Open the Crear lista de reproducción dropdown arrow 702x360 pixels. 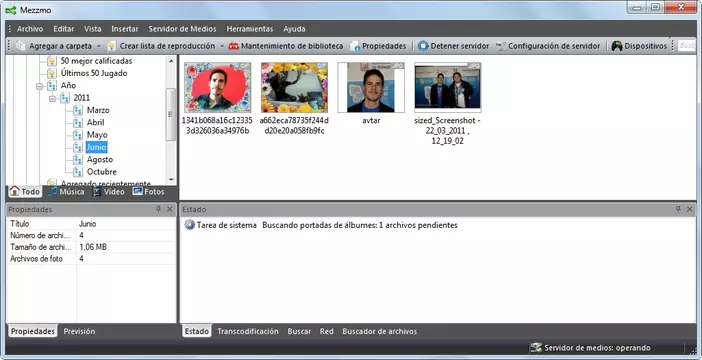click(222, 46)
